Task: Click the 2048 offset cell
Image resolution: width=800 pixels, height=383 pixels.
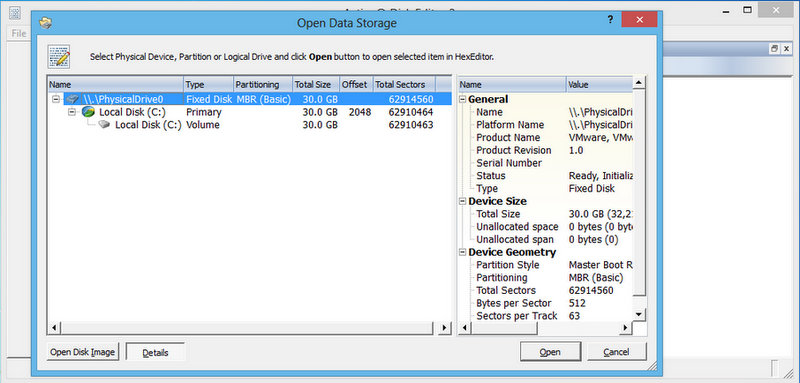Action: point(360,112)
